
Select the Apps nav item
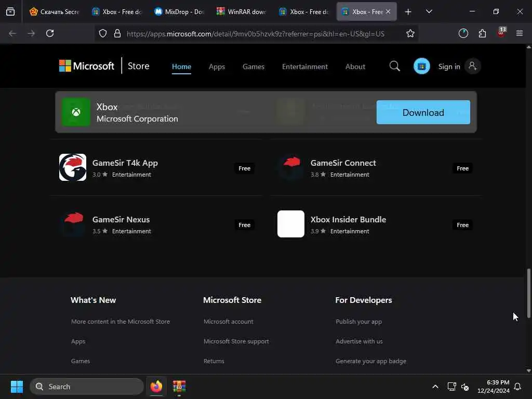tap(217, 66)
